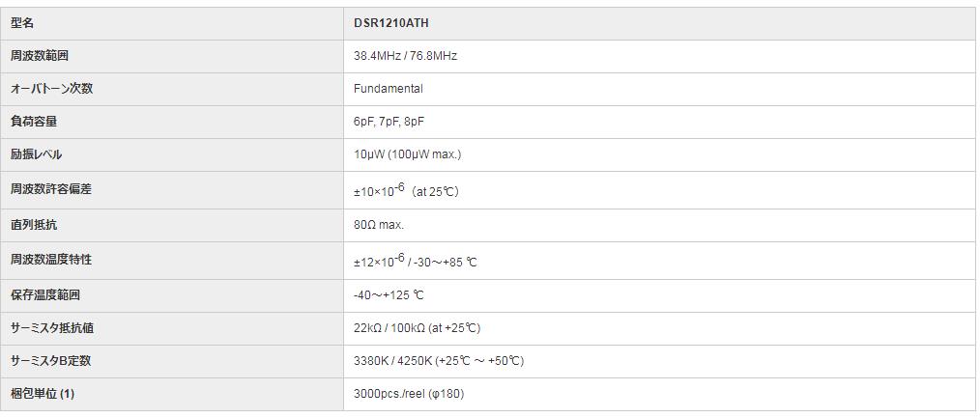Select the 励振レベル row label
Viewport: 980px width, 418px height.
[x=36, y=154]
